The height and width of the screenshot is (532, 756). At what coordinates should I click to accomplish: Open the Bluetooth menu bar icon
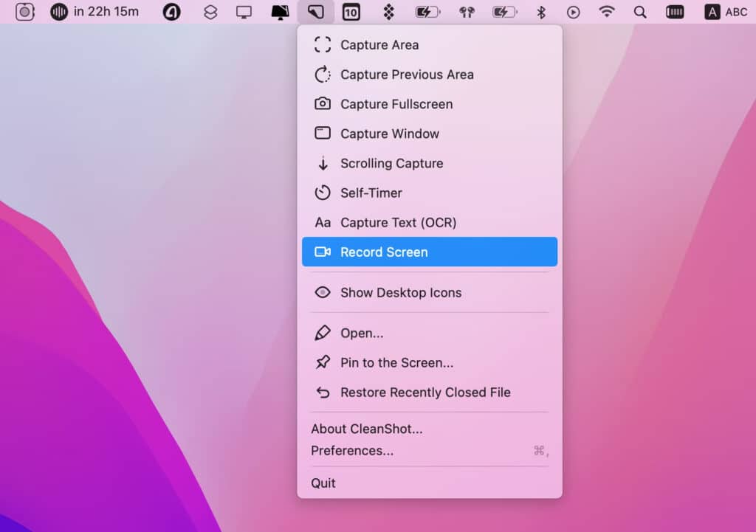[x=540, y=12]
